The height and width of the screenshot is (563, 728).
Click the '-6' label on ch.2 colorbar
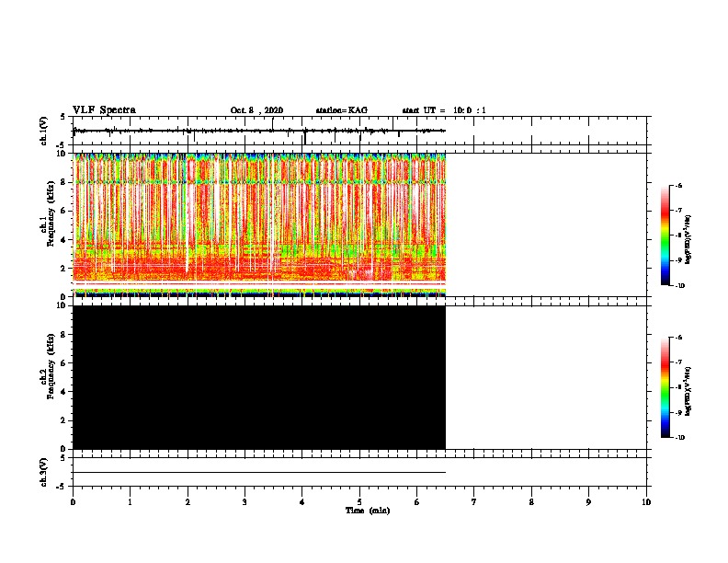(x=679, y=338)
